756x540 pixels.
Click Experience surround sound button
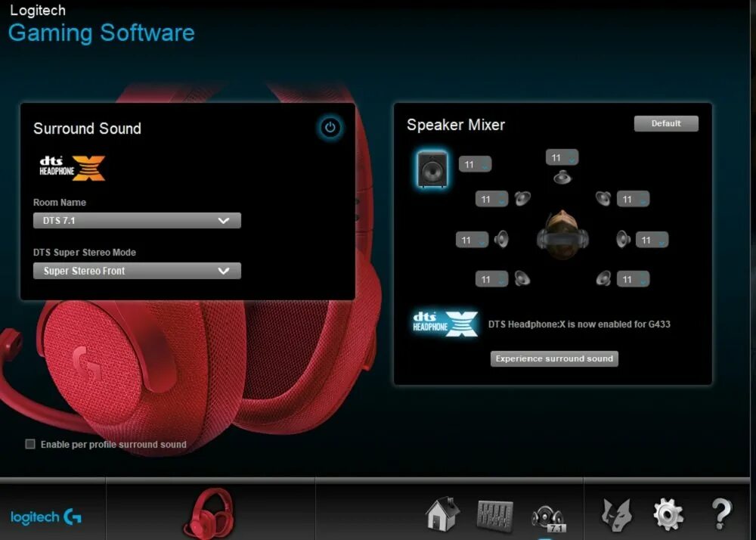[x=554, y=358]
